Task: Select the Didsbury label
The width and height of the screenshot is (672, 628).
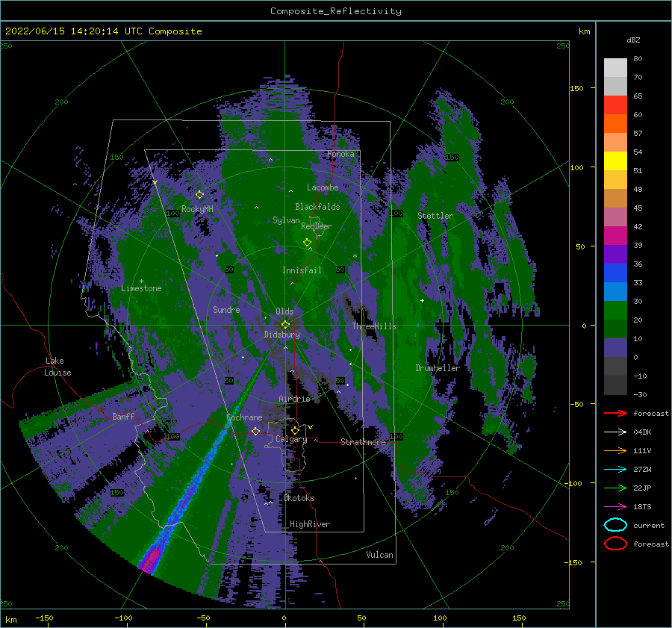Action: pos(281,335)
